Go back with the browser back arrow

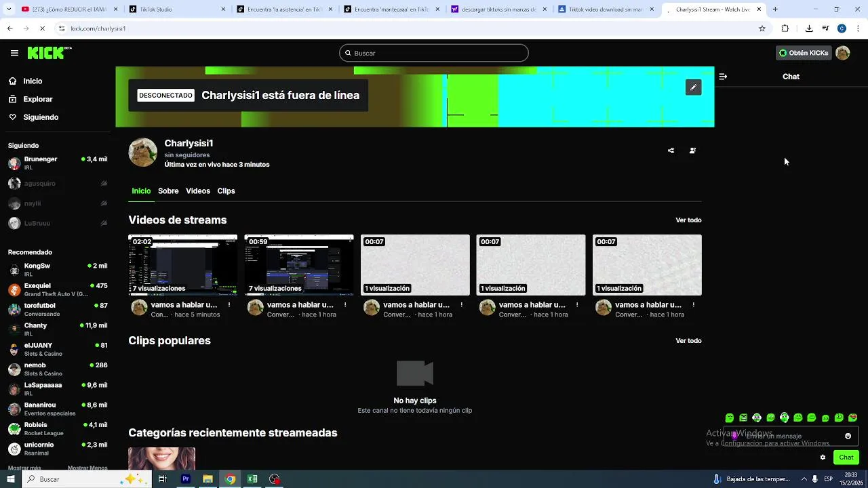pyautogui.click(x=9, y=28)
